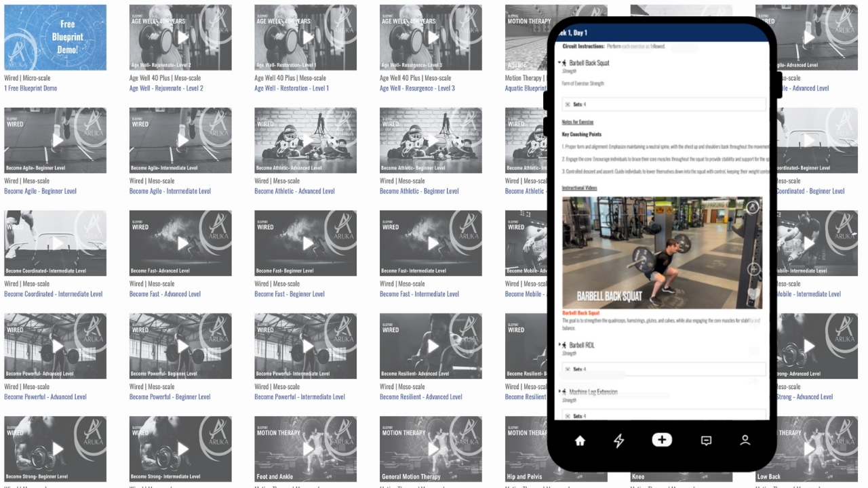Open Become Fast - Intermediate Level link
The image size is (868, 488).
[x=419, y=294]
